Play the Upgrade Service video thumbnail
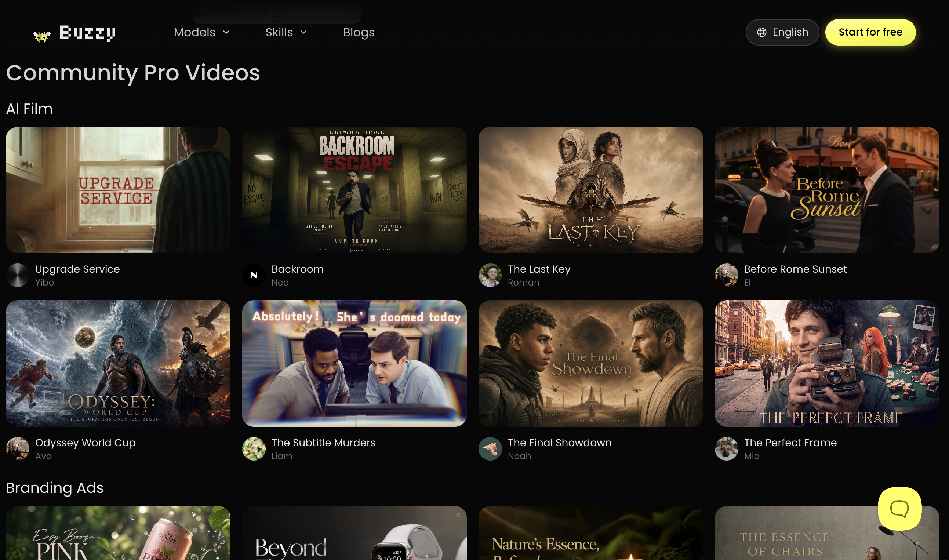The height and width of the screenshot is (560, 949). click(118, 190)
